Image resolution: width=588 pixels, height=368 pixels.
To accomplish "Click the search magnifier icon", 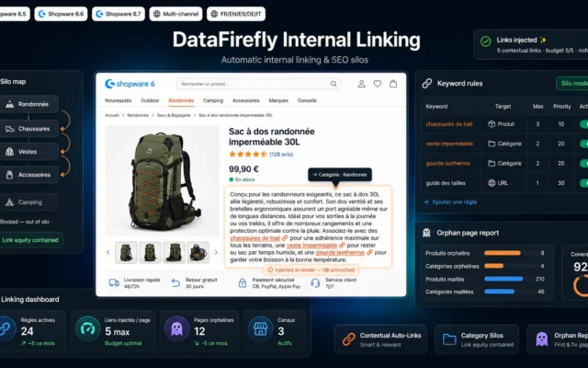I will pos(334,84).
